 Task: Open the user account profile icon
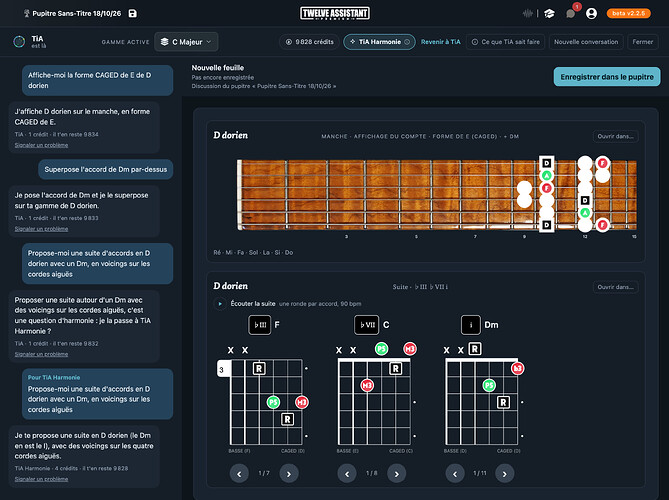(591, 14)
